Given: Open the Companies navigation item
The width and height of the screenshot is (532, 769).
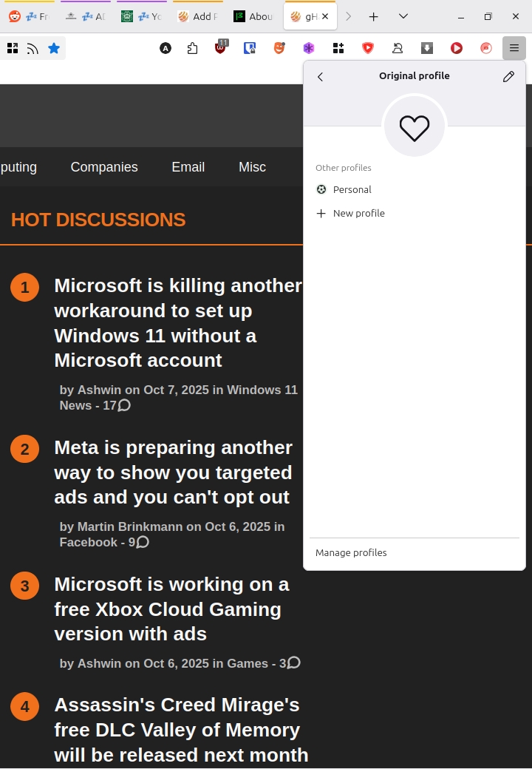Looking at the screenshot, I should [x=104, y=167].
